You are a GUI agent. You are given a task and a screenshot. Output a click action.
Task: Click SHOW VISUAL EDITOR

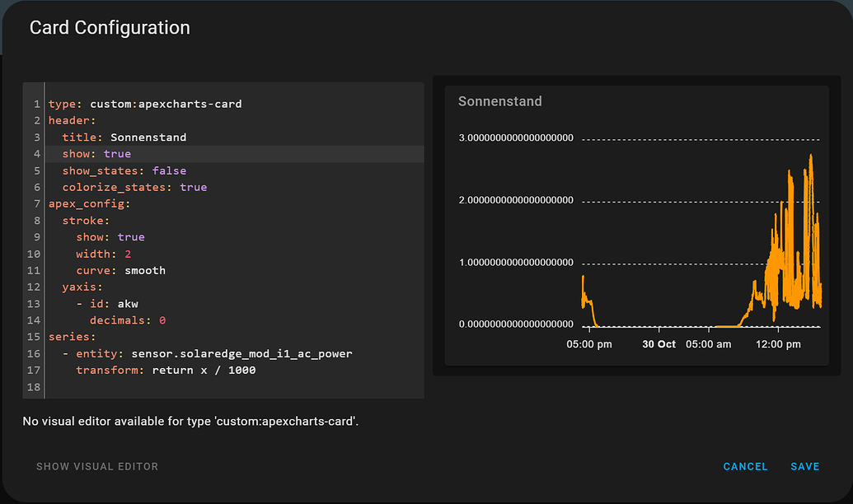coord(97,466)
